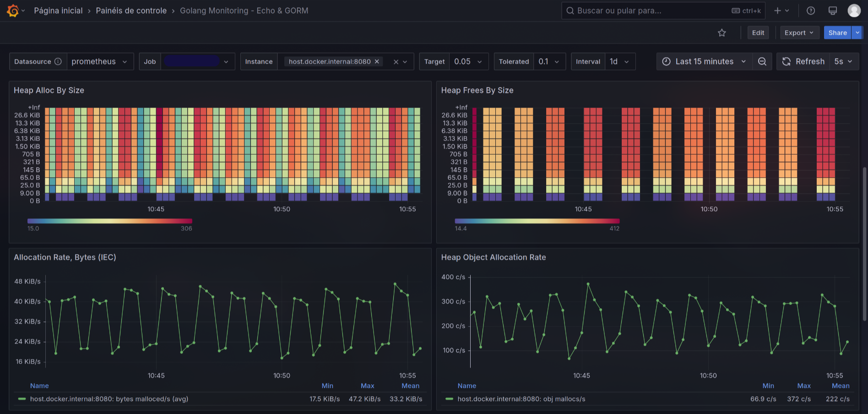Select the bytes malloced/s (avg) legend series

pos(109,399)
